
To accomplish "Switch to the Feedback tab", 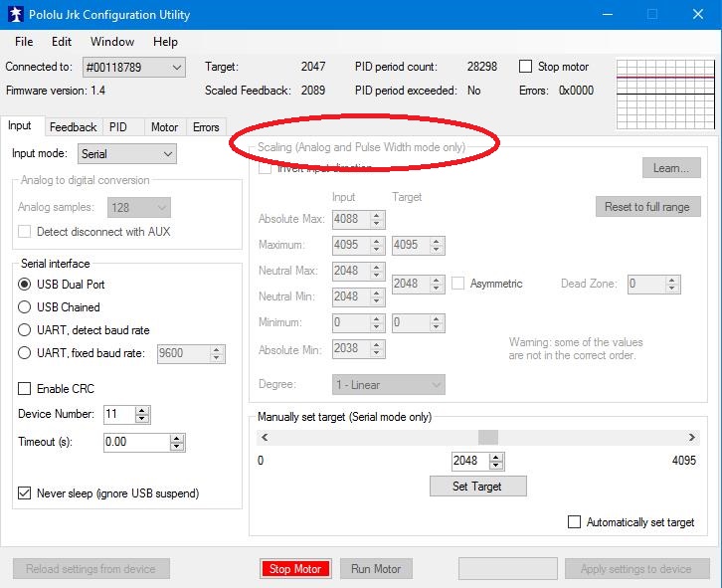I will pos(74,127).
